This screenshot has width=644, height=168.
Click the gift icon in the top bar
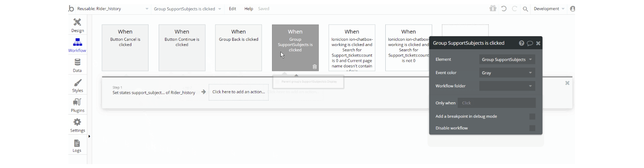pyautogui.click(x=493, y=8)
